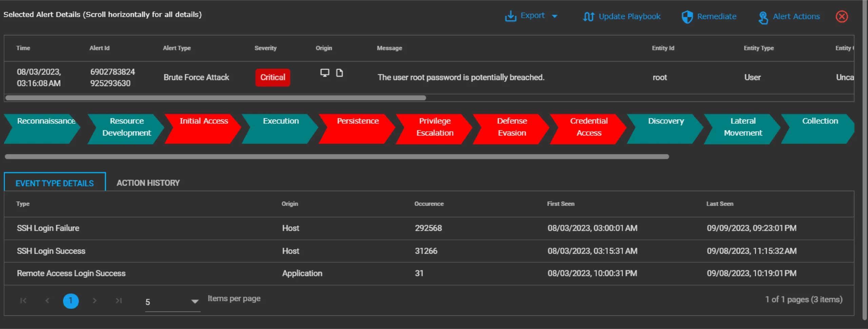The width and height of the screenshot is (868, 329).
Task: Select the Credential Access stage
Action: click(x=588, y=129)
